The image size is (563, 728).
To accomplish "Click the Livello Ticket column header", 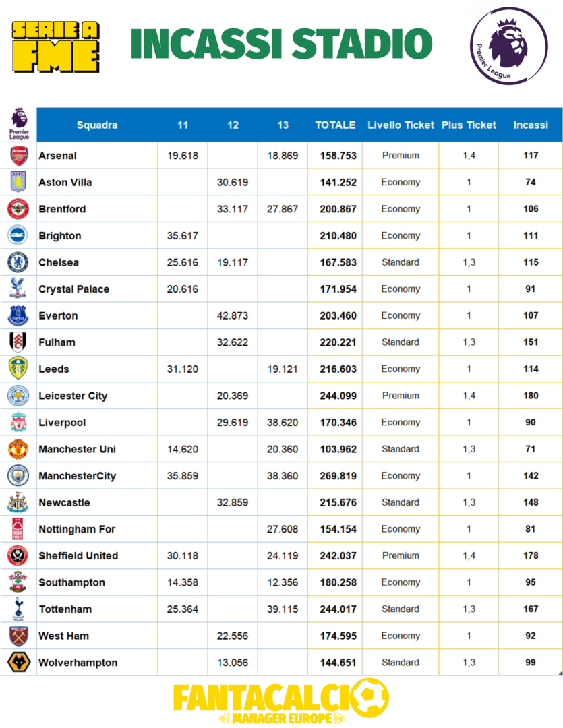I will pos(401,125).
